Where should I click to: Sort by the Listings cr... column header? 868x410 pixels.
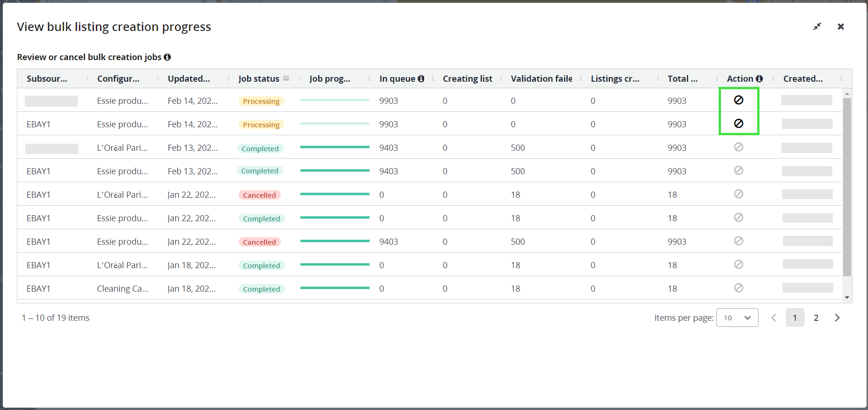coord(615,78)
